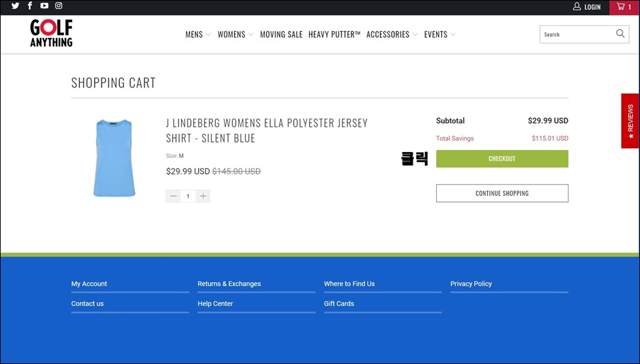Image resolution: width=640 pixels, height=364 pixels.
Task: Click the search magnifier icon
Action: click(620, 34)
